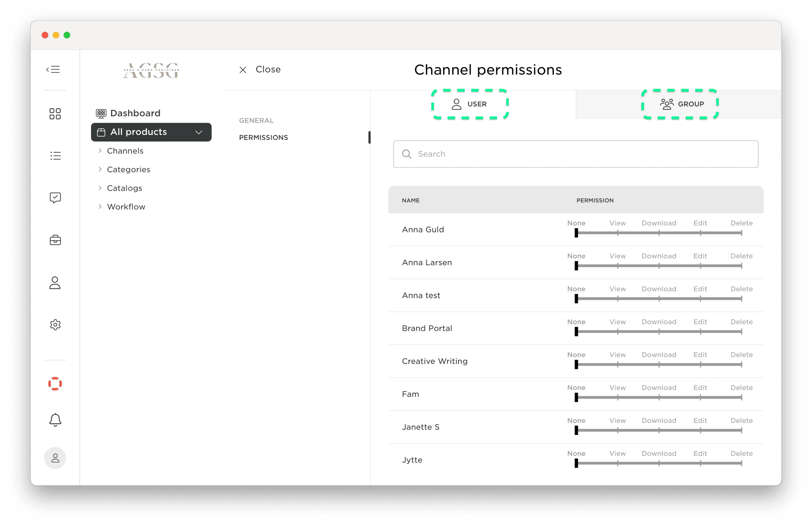812x526 pixels.
Task: Switch to the USER tab
Action: (470, 104)
